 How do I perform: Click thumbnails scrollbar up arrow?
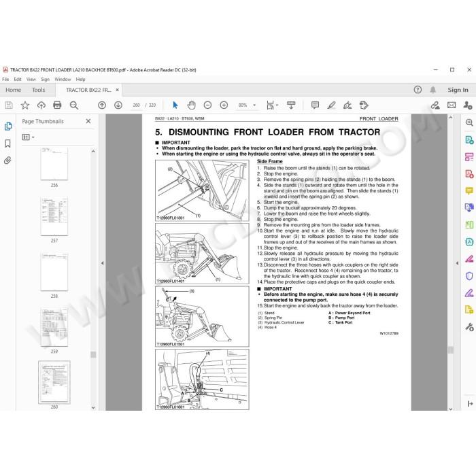pyautogui.click(x=93, y=151)
